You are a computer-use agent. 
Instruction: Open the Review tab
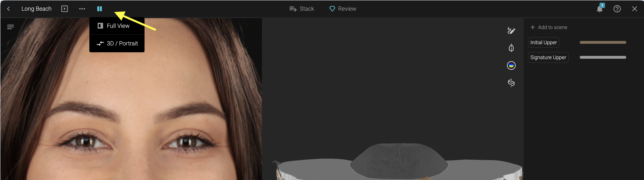(x=343, y=9)
